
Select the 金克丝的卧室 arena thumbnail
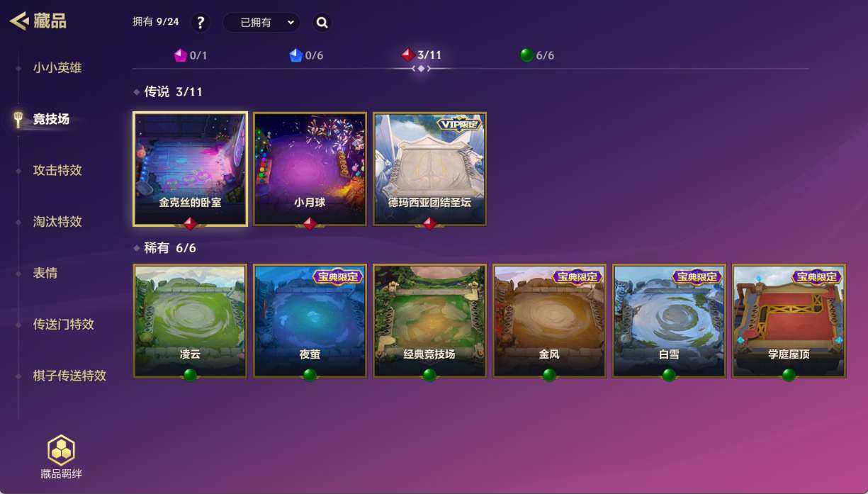(190, 169)
